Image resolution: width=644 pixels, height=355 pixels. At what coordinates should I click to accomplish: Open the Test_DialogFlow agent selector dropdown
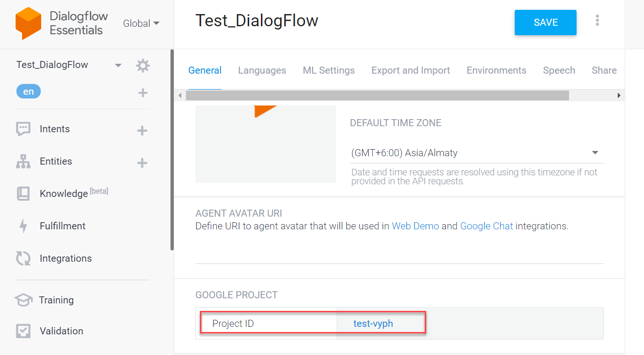(118, 65)
